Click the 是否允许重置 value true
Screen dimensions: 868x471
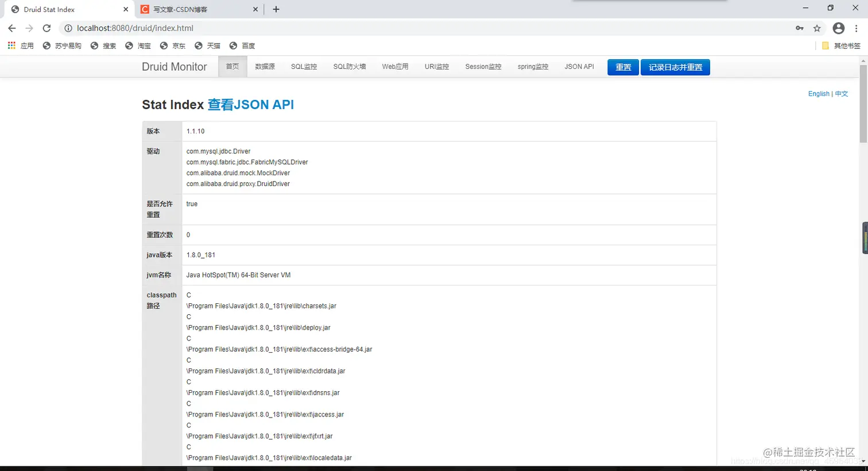pos(192,204)
